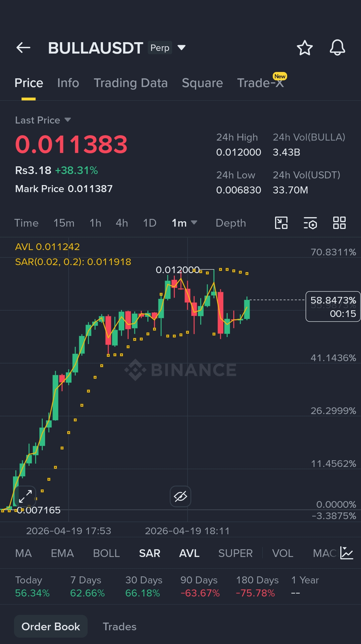Viewport: 361px width, 644px height.
Task: Toggle the MAC sub-indicator
Action: point(325,553)
